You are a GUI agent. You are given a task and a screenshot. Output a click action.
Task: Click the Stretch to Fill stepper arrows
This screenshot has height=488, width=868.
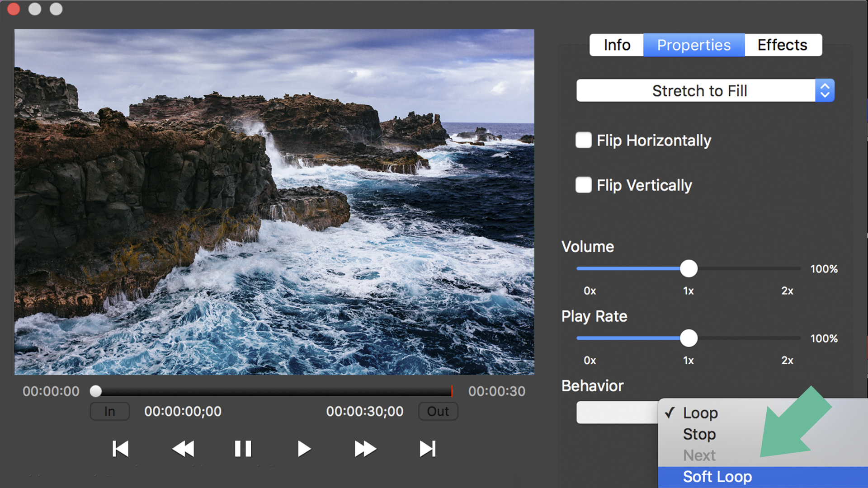coord(825,90)
